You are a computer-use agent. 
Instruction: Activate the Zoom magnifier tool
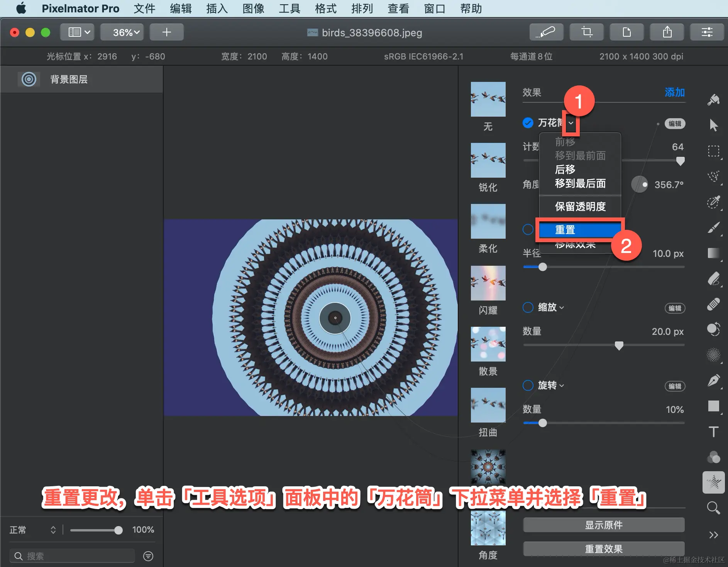(713, 508)
